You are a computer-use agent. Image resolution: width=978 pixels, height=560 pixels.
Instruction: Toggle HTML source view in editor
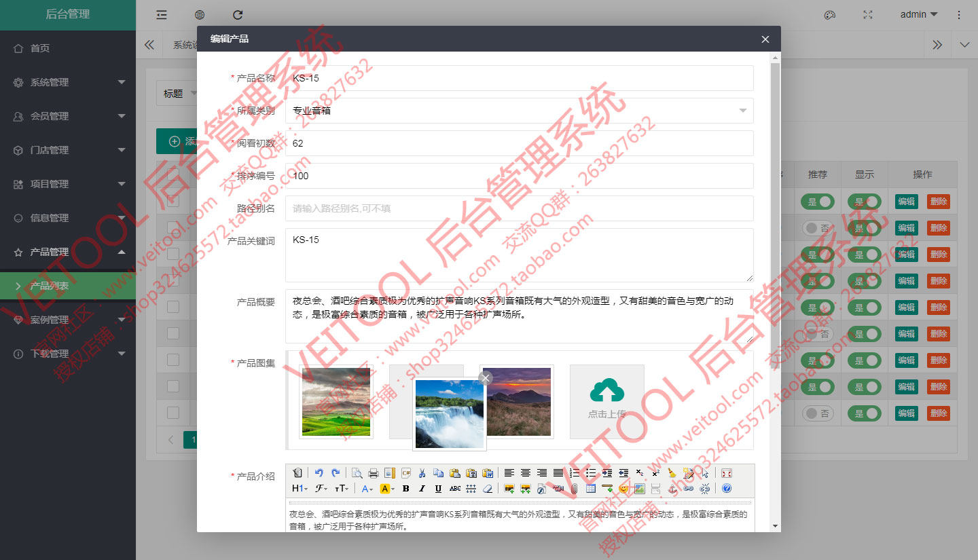click(x=297, y=473)
